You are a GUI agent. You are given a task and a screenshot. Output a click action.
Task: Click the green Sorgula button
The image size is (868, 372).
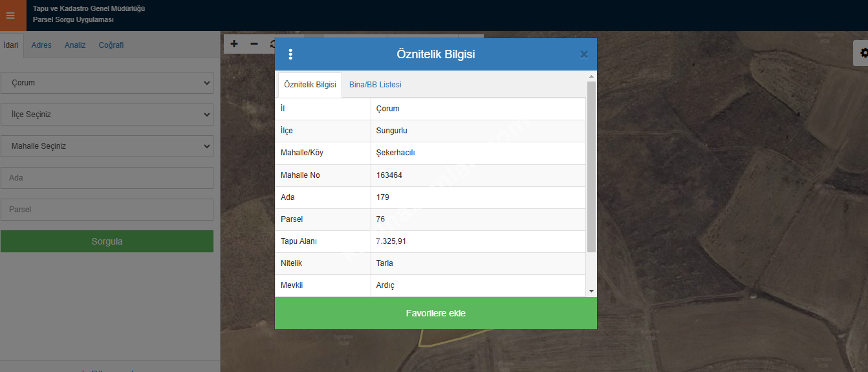pyautogui.click(x=107, y=241)
